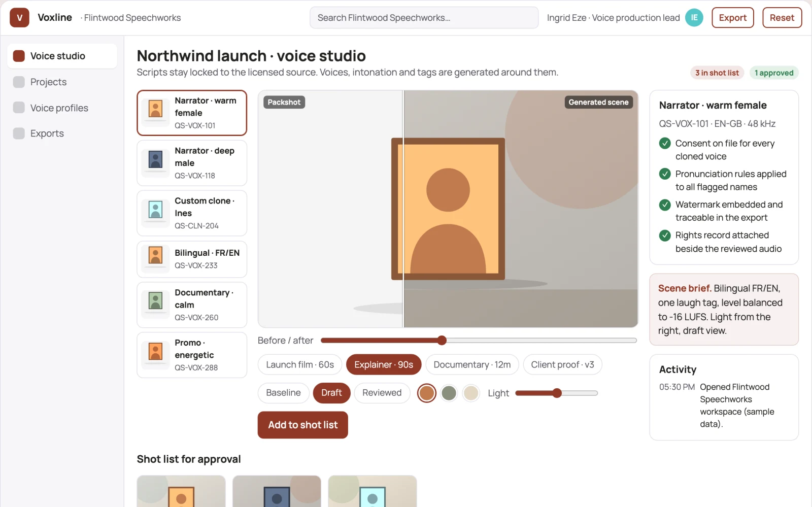Pick the cream beige color swatch
Viewport: 812px width, 507px height.
[471, 393]
